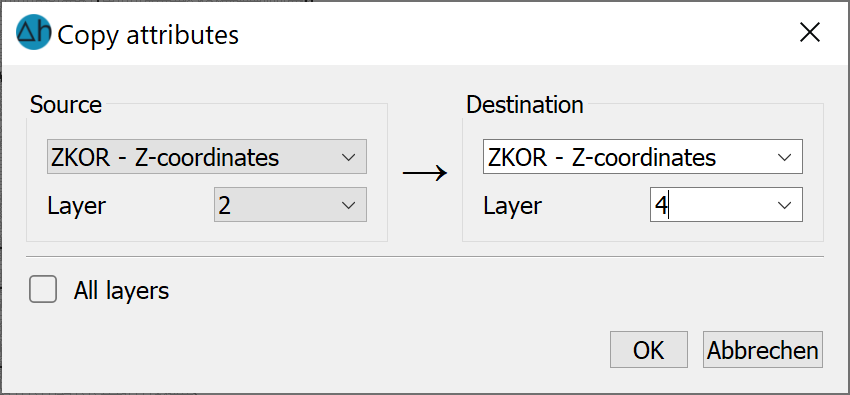
Task: Close the Copy attributes dialog
Action: [x=810, y=34]
